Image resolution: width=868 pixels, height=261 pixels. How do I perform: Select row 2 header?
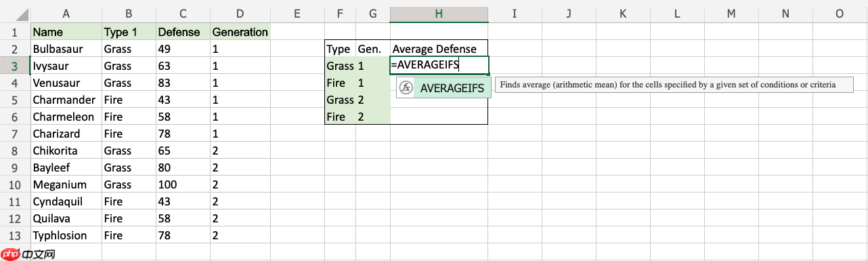coord(15,49)
